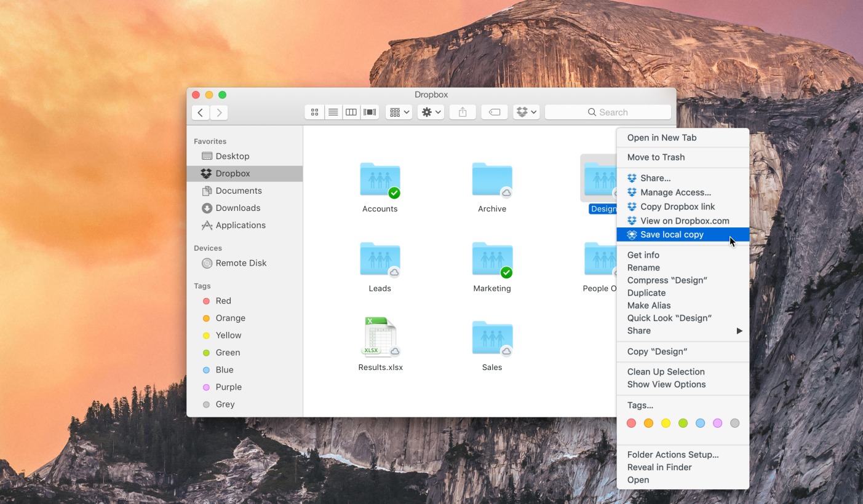Go back with the left arrow button

coord(201,112)
